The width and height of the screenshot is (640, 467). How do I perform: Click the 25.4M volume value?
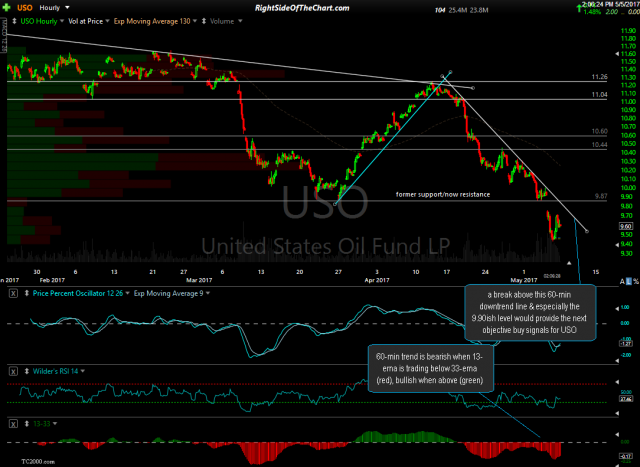coord(457,10)
